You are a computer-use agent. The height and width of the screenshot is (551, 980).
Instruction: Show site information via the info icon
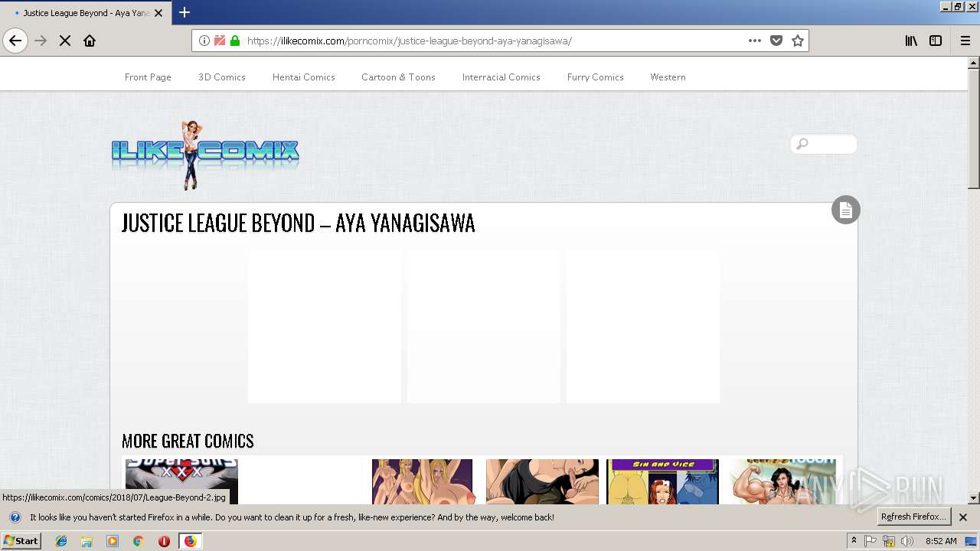(x=204, y=41)
